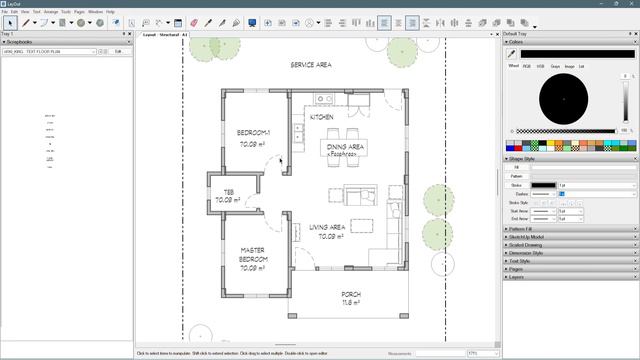Screen dimensions: 640x360
Task: Open the stroke width dropdown
Action: (597, 185)
